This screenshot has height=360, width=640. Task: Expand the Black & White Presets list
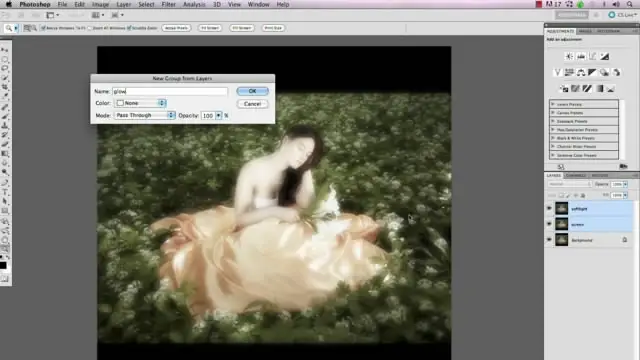[x=553, y=138]
